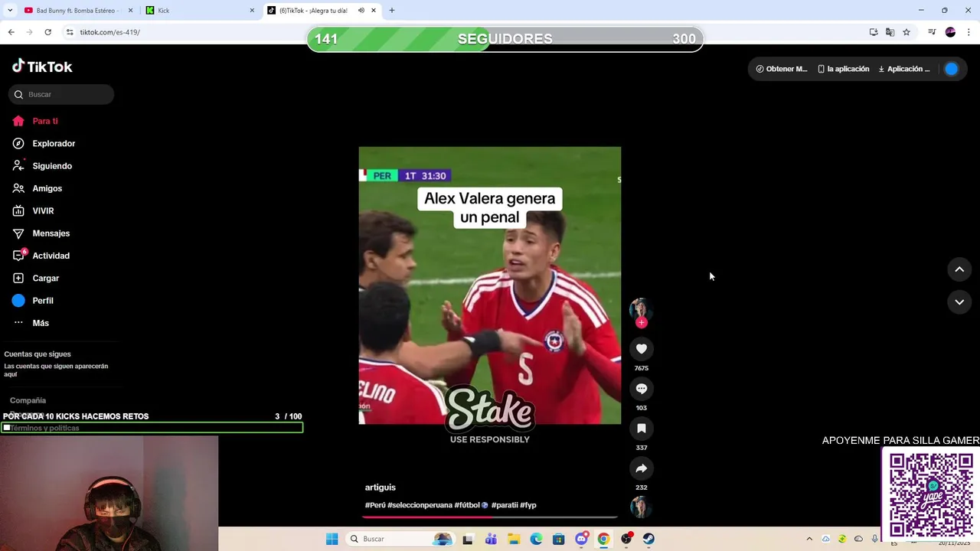
Task: Open the Explorador section
Action: coord(44,143)
